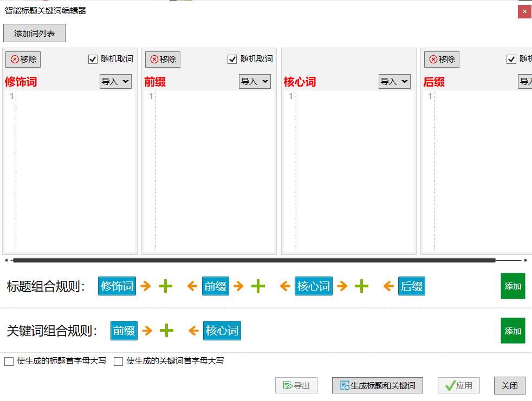Open 导入 dropdown for 前缀 list
This screenshot has height=401, width=532.
(x=255, y=82)
